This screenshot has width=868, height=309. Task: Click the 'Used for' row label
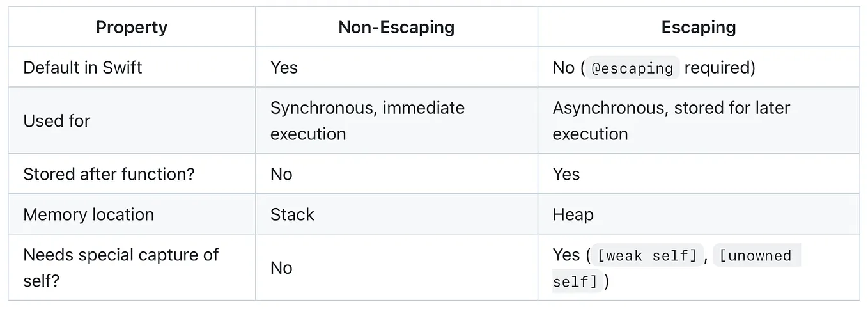point(57,120)
